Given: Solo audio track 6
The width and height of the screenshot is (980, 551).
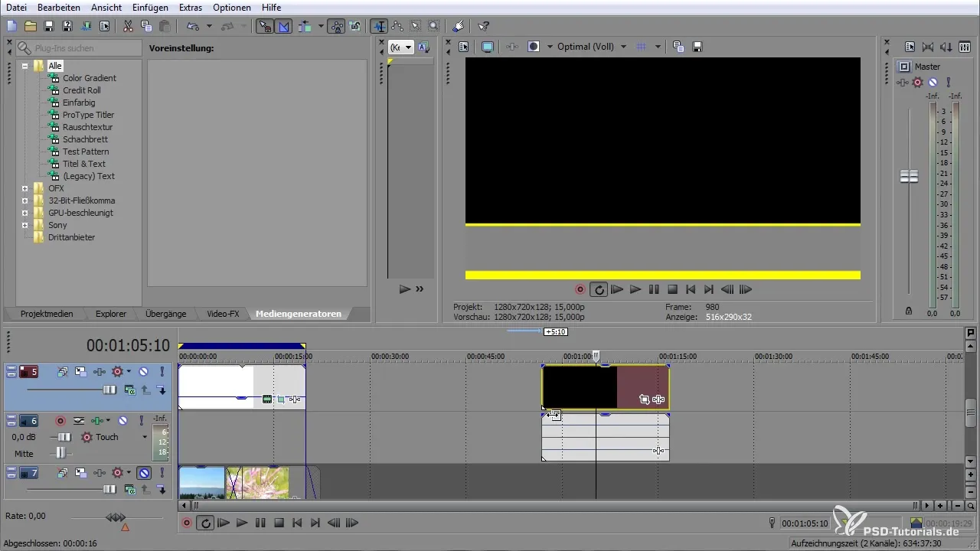Looking at the screenshot, I should coord(142,420).
